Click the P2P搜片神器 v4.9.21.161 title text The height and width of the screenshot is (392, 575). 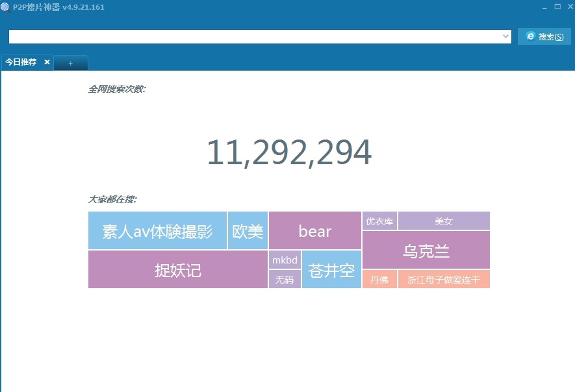[58, 7]
